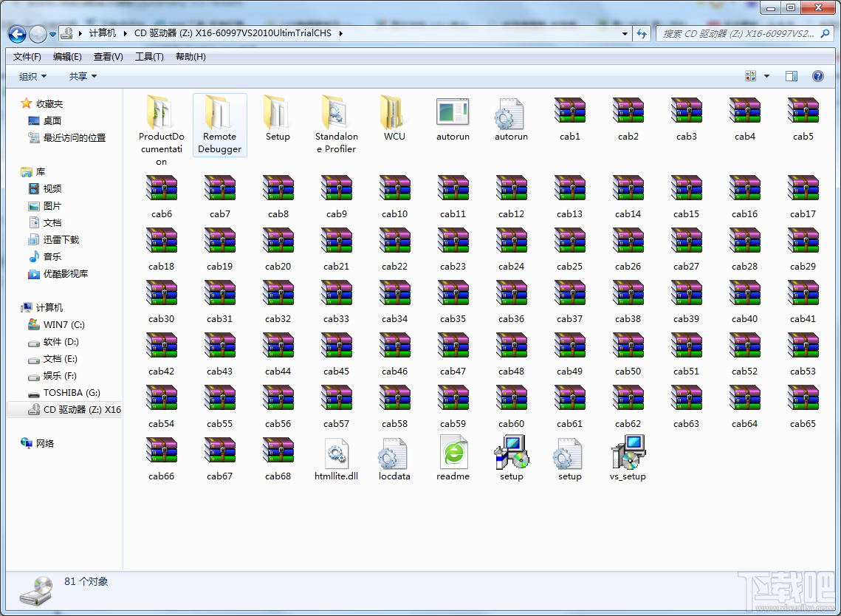Expand the 共享 dropdown menu

[83, 76]
